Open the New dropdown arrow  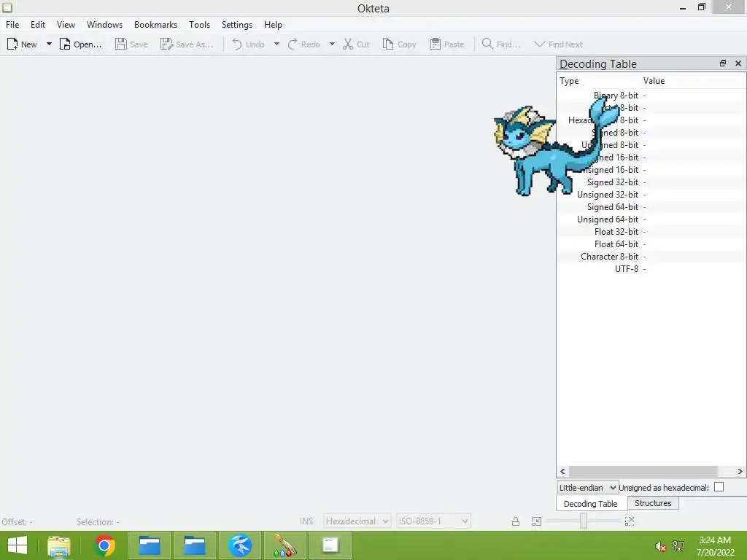pyautogui.click(x=49, y=44)
